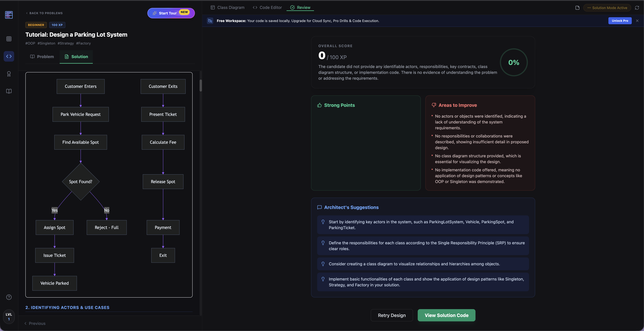Click the help question mark icon
Viewport: 644px width, 331px height.
pos(9,297)
